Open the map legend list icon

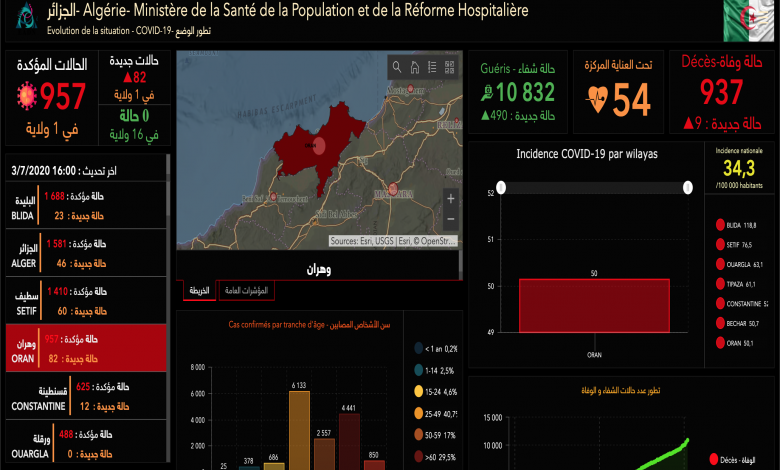(x=432, y=67)
